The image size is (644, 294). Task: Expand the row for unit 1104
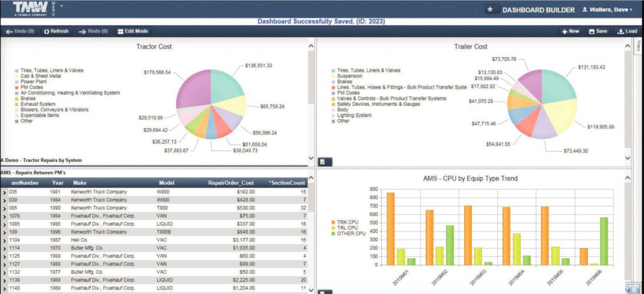4,240
